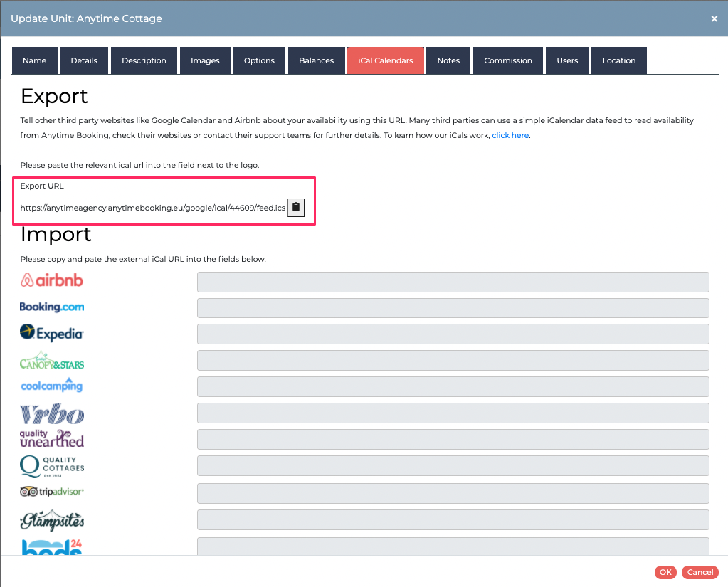Focus the Airbnb iCal URL field

click(x=453, y=282)
